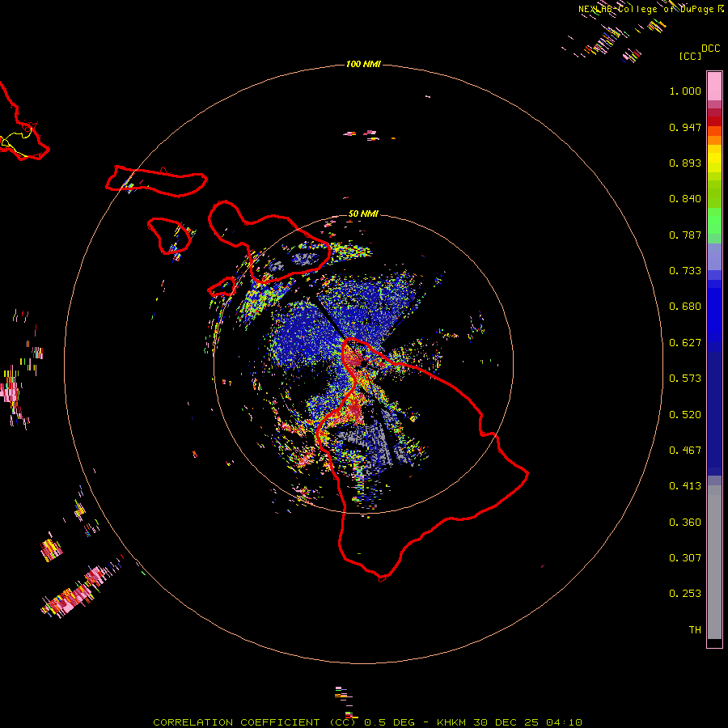Click the 0.893 legend value

click(x=685, y=163)
